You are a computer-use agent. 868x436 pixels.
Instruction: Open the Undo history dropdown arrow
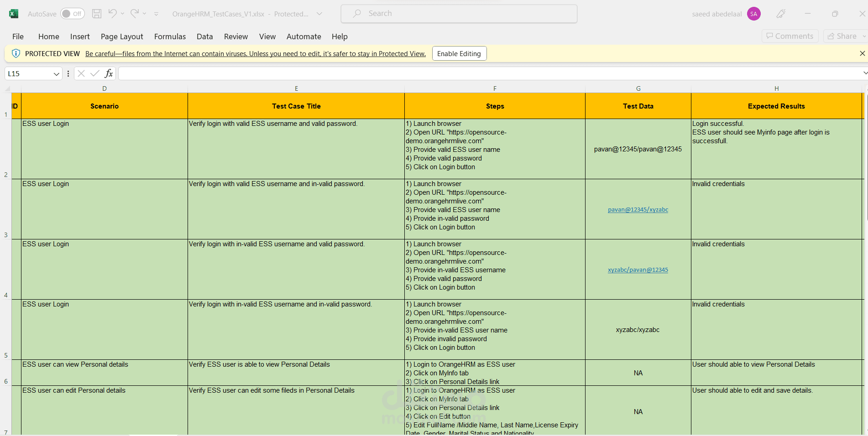122,14
